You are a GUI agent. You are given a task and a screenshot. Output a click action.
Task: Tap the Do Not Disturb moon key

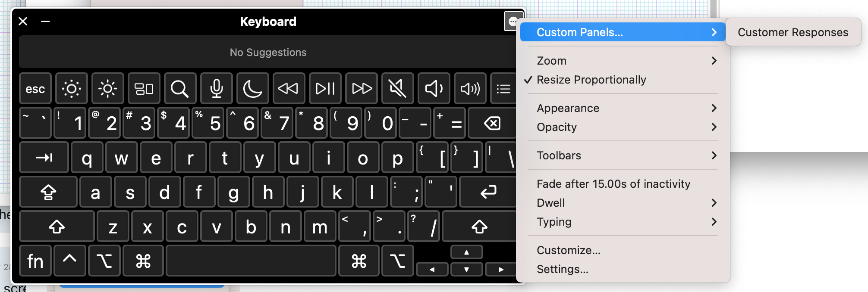252,89
